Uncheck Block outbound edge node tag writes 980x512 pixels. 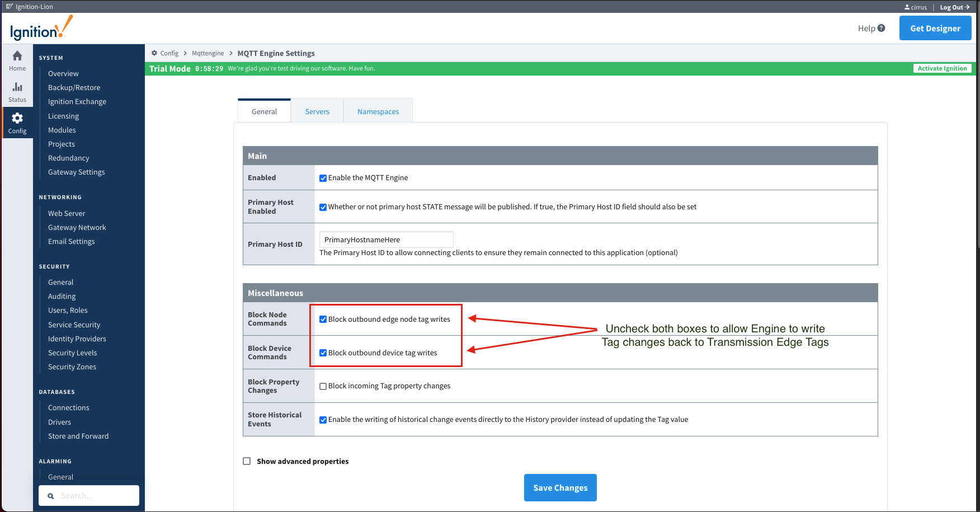click(x=323, y=320)
